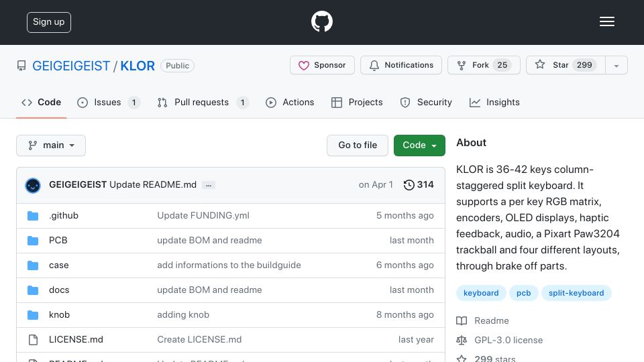Click the GEIGEIGEIST commit author avatar
This screenshot has width=644, height=362.
pos(33,186)
